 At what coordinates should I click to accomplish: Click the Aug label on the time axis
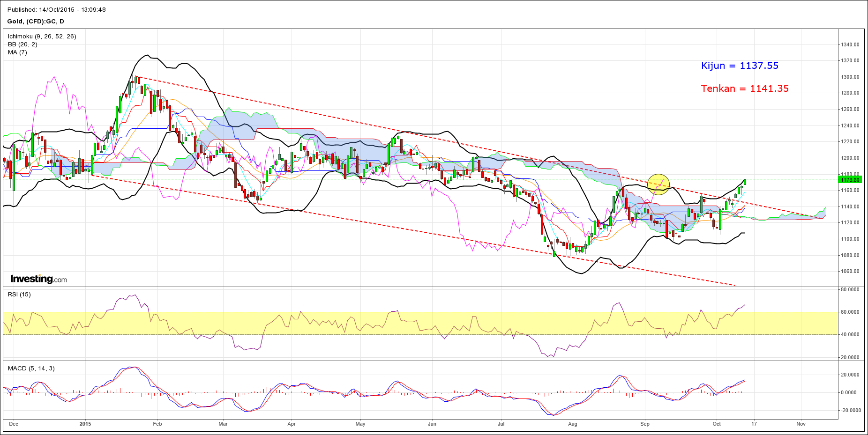[573, 424]
